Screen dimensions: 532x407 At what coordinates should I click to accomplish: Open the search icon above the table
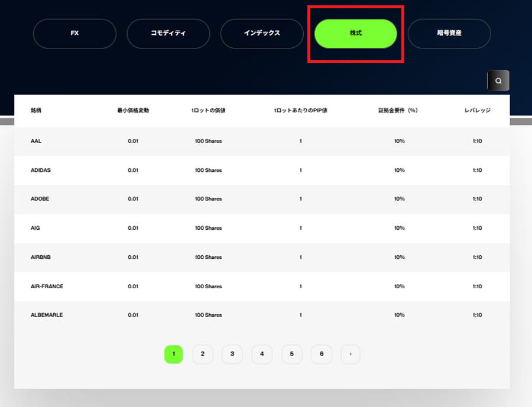(x=498, y=80)
